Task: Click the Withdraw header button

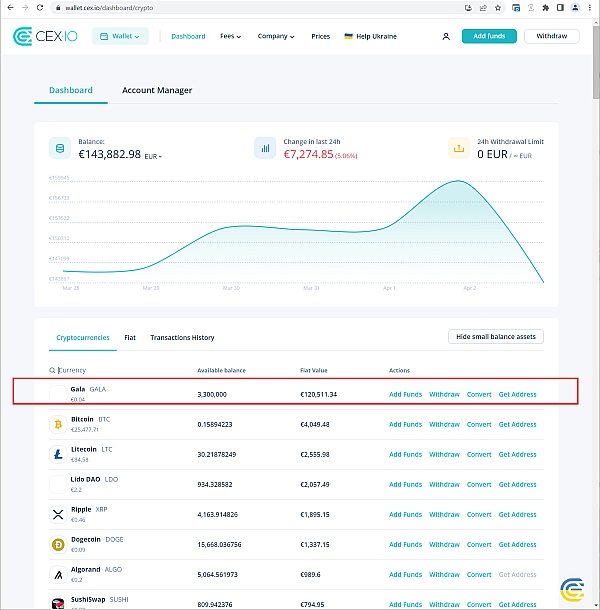Action: pyautogui.click(x=552, y=36)
